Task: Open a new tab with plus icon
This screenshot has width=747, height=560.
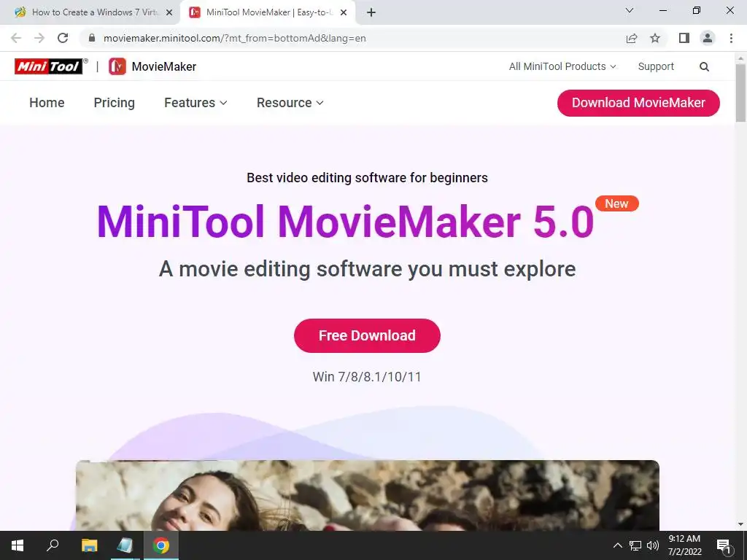Action: (x=371, y=12)
